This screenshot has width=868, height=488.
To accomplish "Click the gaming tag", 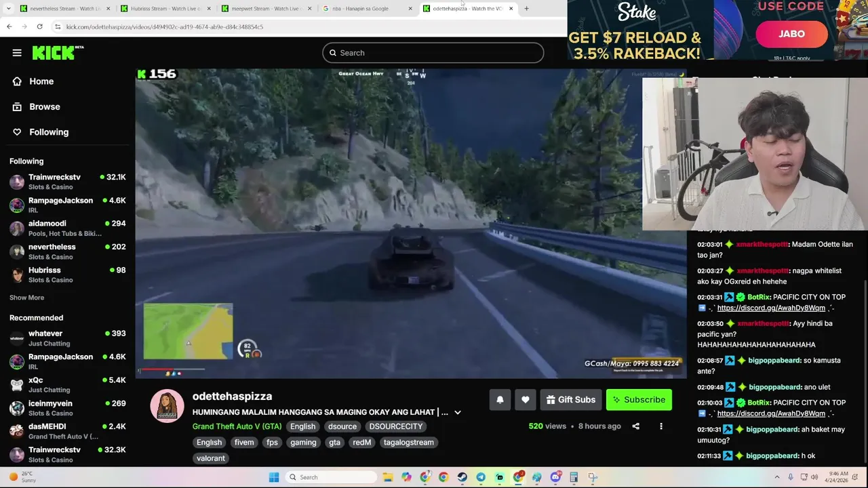I will [x=303, y=443].
